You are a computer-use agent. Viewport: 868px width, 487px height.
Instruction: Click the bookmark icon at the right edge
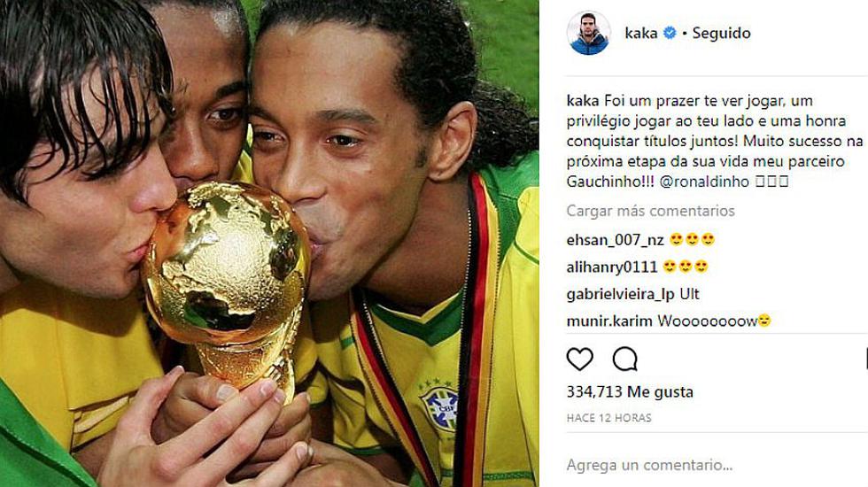[865, 359]
